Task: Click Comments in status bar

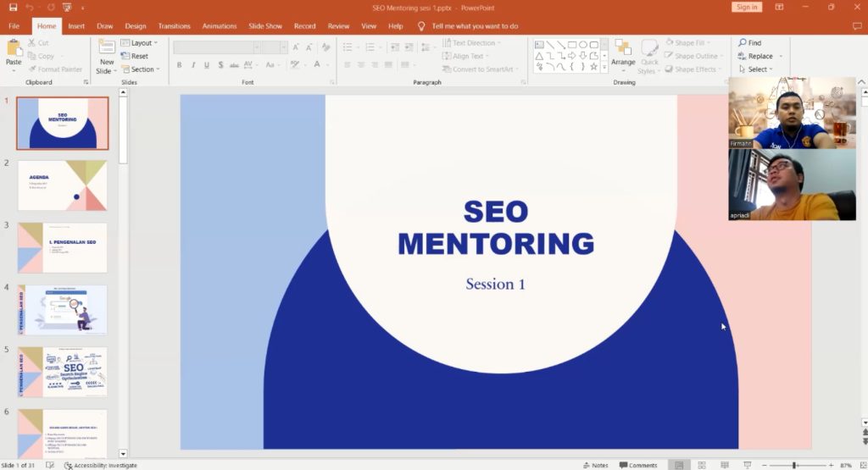Action: pyautogui.click(x=638, y=465)
